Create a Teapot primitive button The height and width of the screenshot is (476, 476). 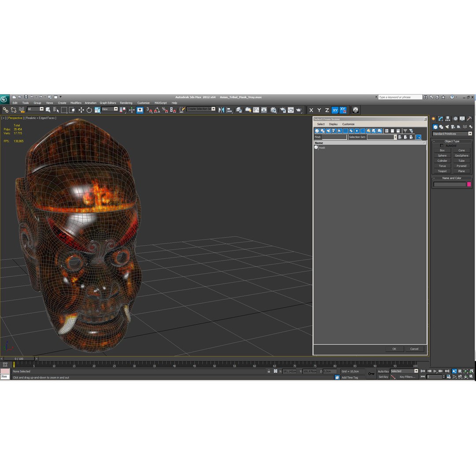[x=442, y=171]
